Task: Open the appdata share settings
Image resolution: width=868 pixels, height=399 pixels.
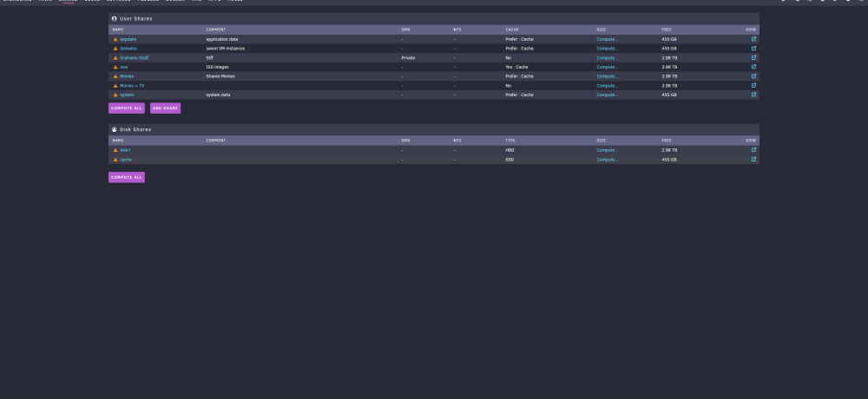Action: pyautogui.click(x=128, y=39)
